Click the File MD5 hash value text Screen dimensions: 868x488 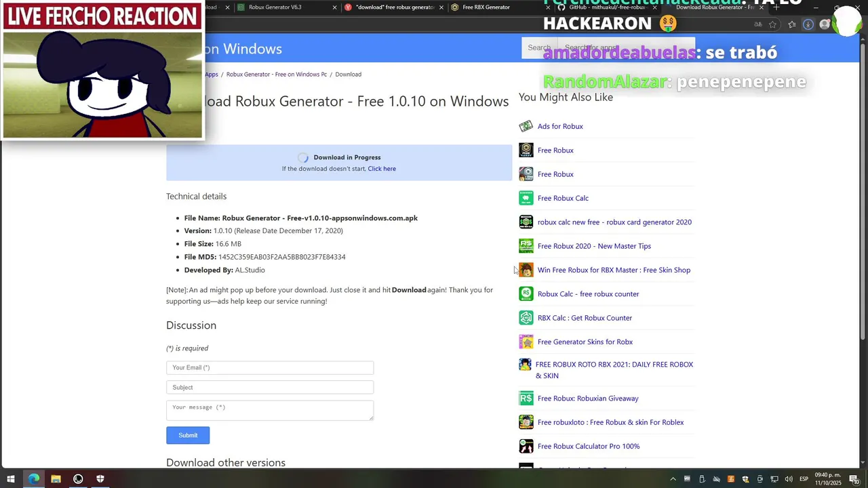click(281, 257)
